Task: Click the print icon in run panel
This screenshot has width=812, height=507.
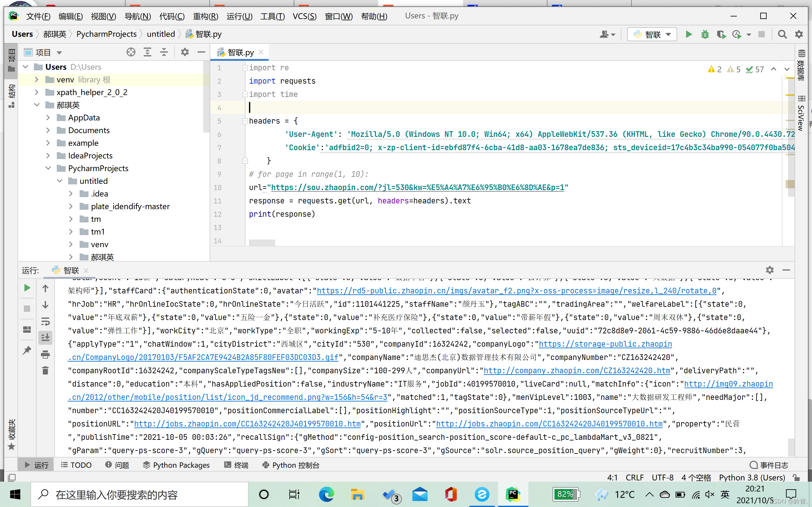Action: 45,355
